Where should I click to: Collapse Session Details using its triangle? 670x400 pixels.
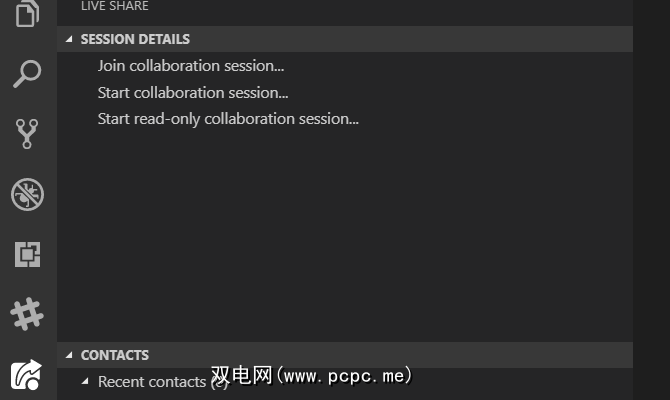[69, 39]
